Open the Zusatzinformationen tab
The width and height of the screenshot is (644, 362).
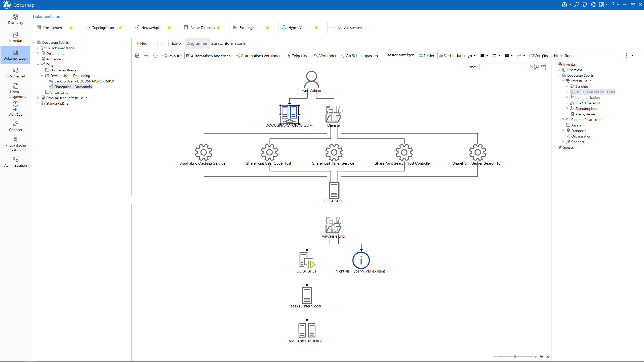tap(229, 43)
